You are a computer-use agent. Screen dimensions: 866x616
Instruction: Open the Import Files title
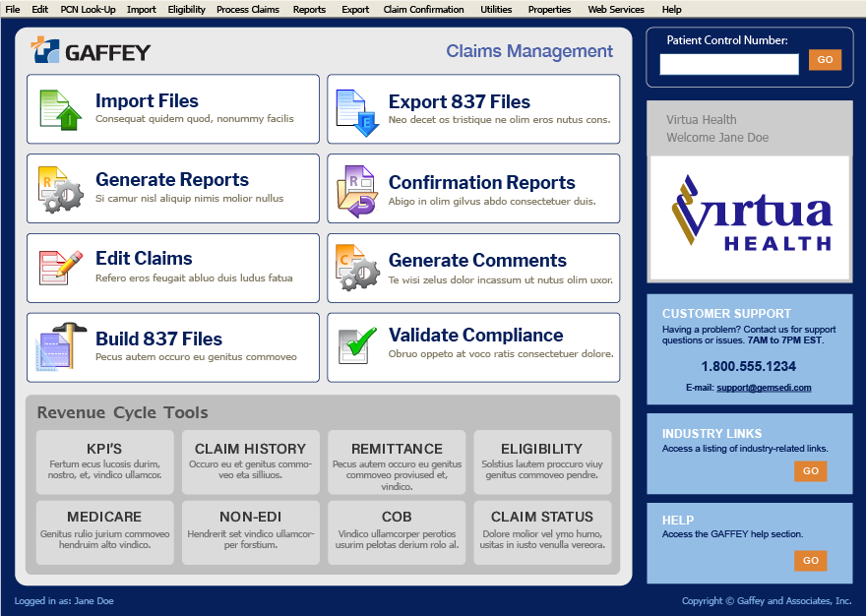[x=147, y=100]
